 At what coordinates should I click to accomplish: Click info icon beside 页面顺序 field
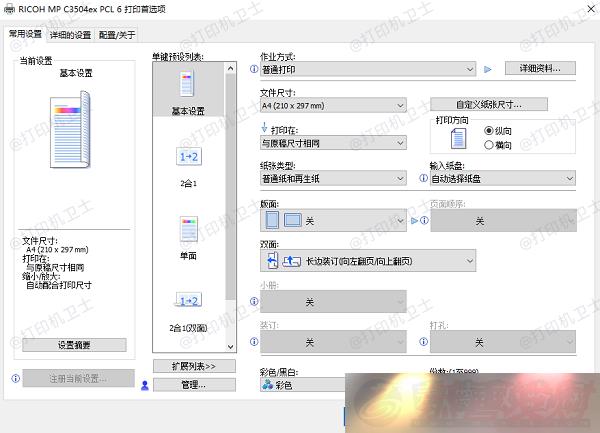point(424,220)
